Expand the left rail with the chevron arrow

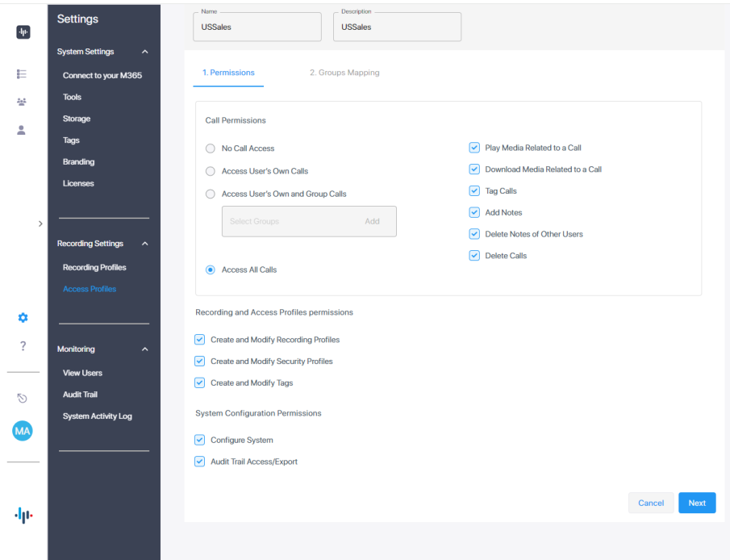[x=40, y=224]
